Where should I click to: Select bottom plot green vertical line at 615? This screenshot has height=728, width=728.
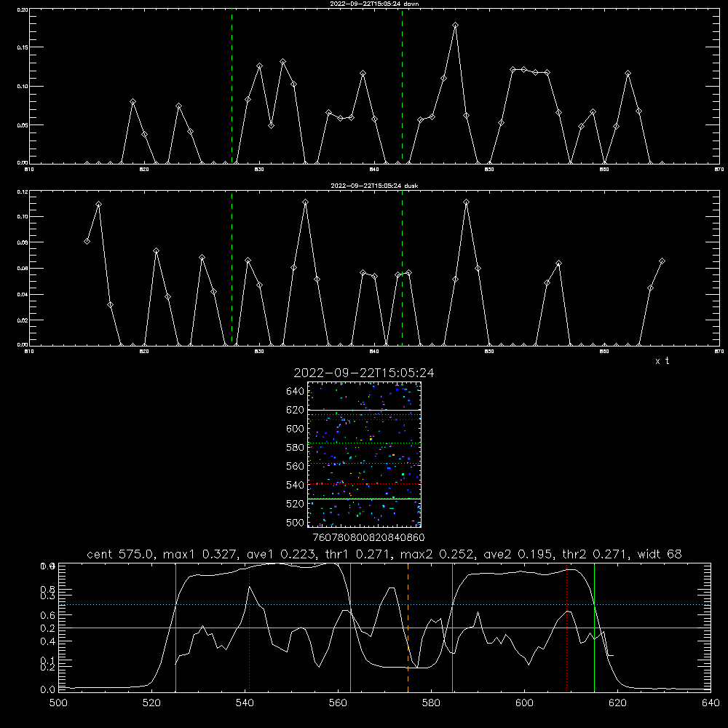click(594, 628)
